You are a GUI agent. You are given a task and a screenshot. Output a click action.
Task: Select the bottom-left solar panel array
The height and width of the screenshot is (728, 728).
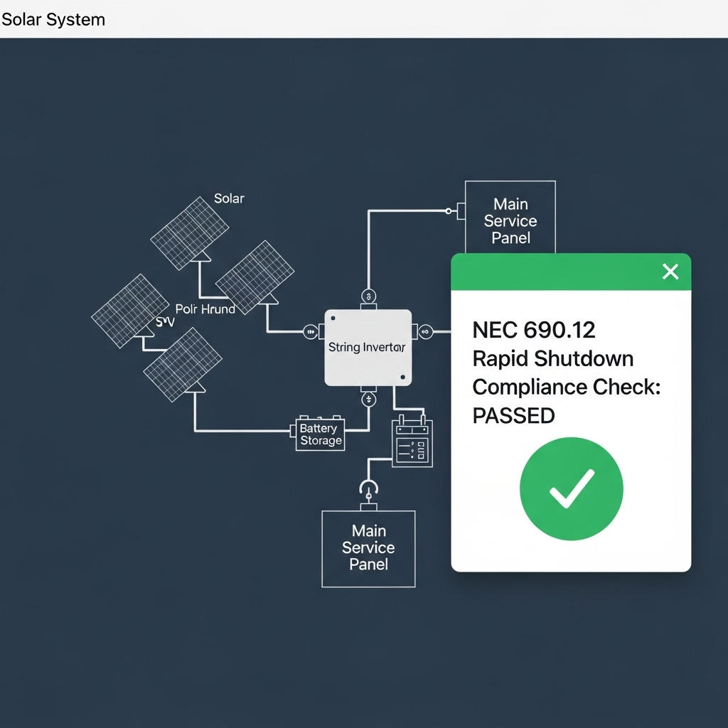(x=183, y=364)
